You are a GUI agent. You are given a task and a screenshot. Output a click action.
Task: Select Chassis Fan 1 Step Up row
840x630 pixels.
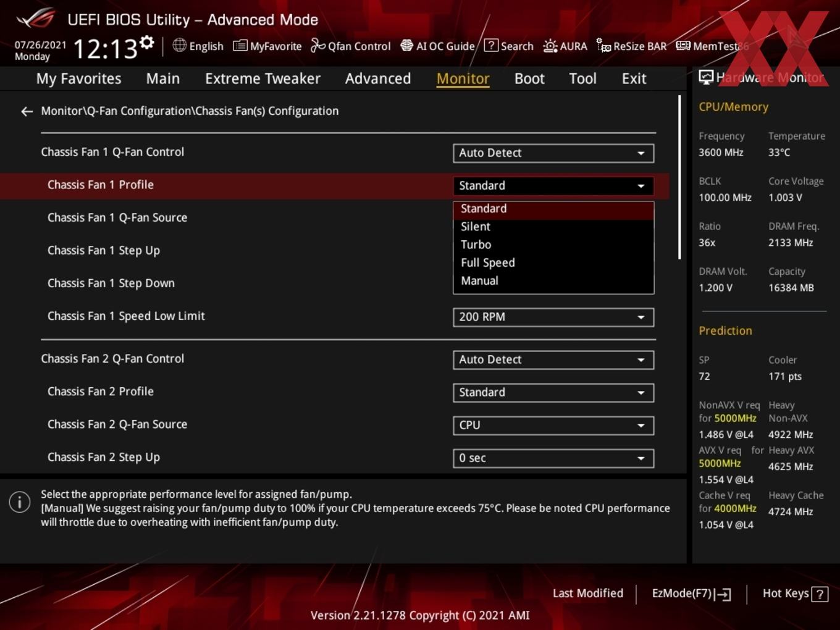tap(334, 250)
